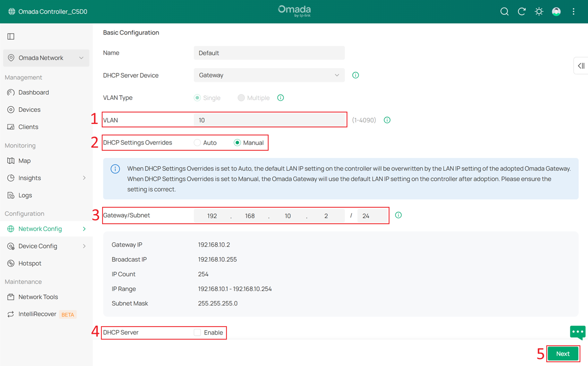Collapse the sidebar with the panel icon
This screenshot has height=366, width=588.
[11, 36]
